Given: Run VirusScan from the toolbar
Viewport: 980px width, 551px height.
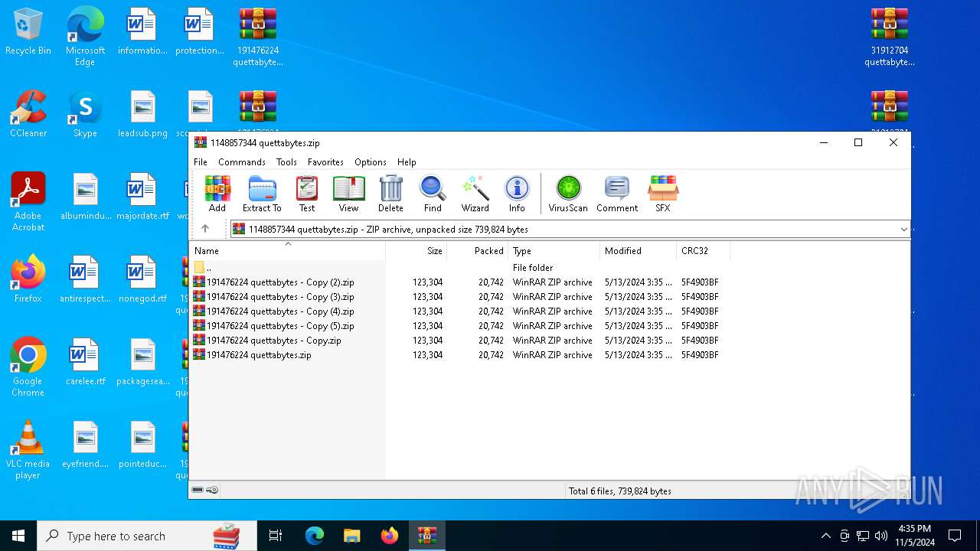Looking at the screenshot, I should 568,194.
